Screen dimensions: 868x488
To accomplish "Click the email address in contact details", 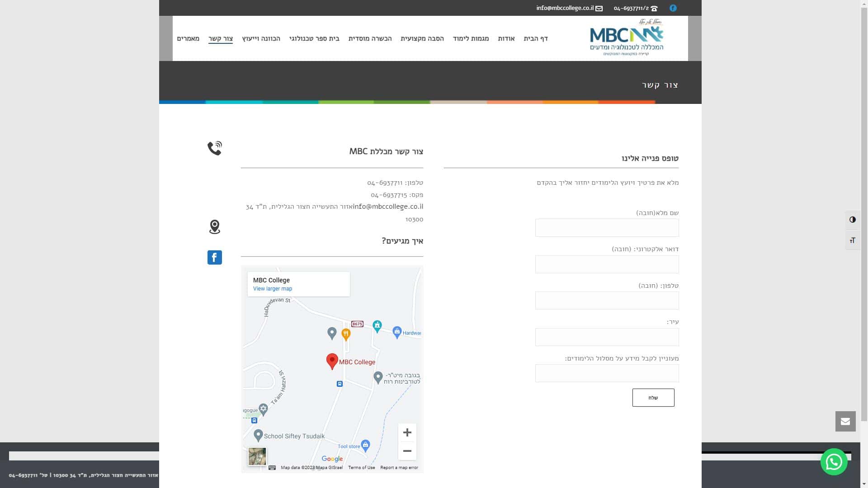I will point(388,206).
